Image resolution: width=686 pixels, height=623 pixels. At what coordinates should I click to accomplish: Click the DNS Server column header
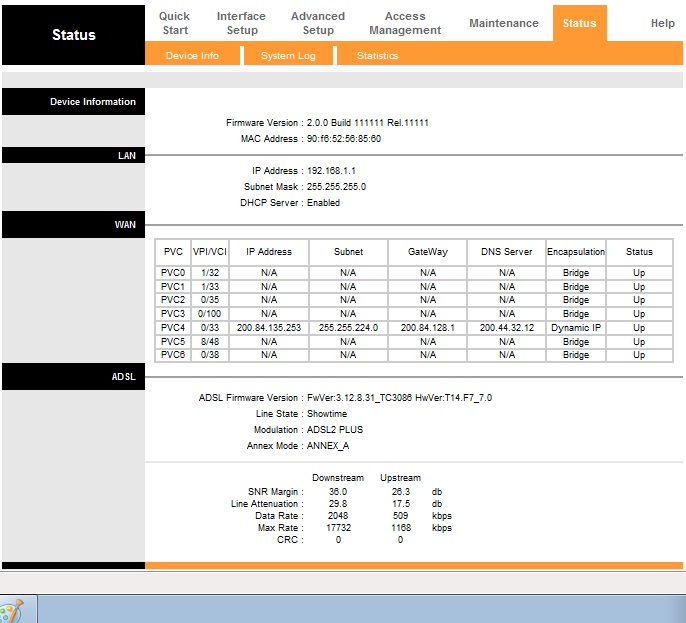[507, 252]
